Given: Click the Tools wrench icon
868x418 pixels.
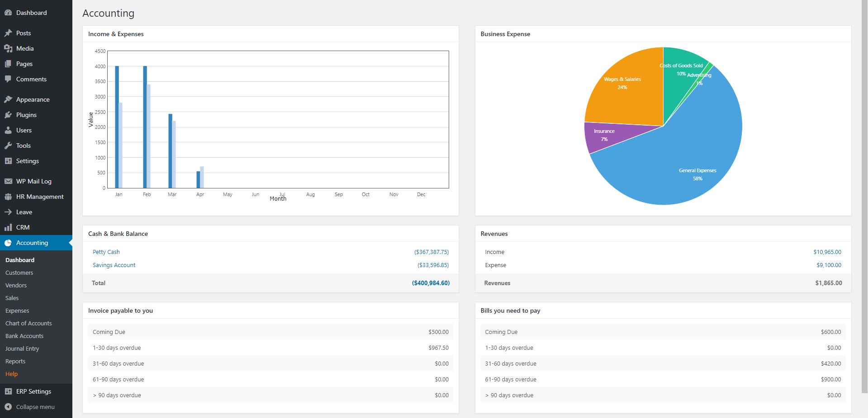Looking at the screenshot, I should [8, 146].
